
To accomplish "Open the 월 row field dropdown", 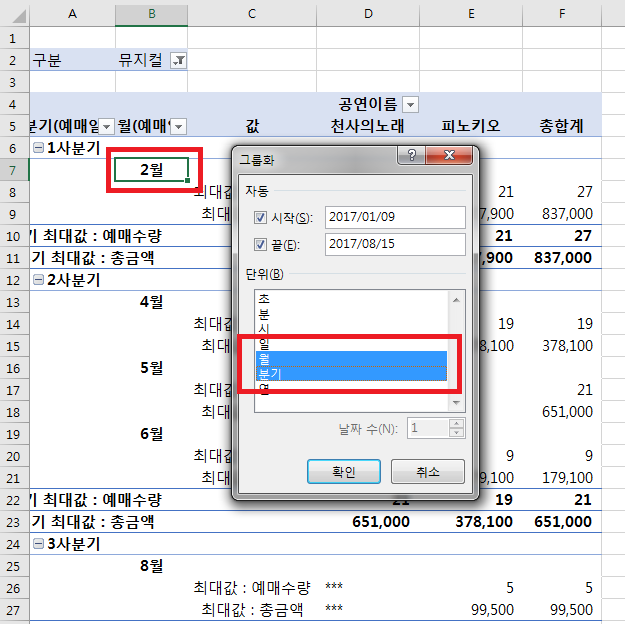I will (x=178, y=126).
